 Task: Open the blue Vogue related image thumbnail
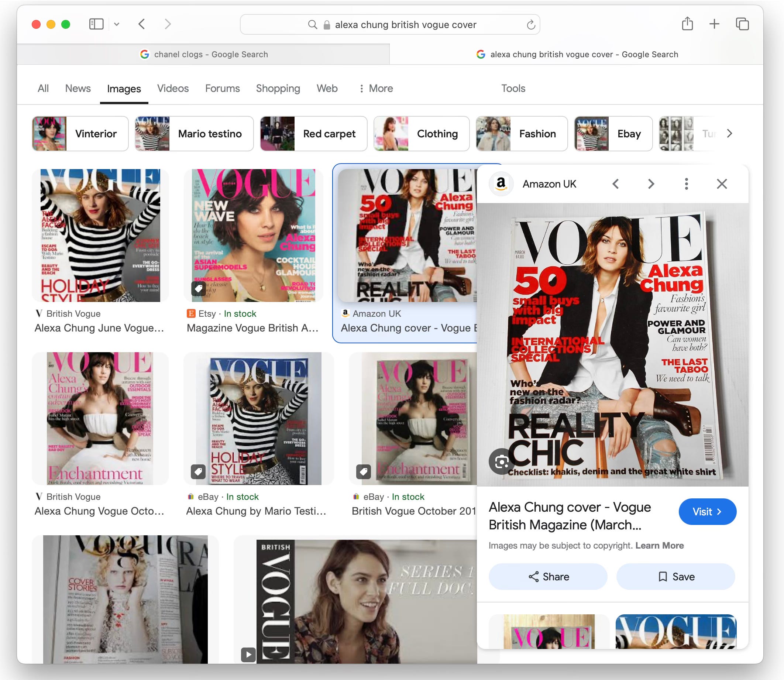pyautogui.click(x=676, y=631)
